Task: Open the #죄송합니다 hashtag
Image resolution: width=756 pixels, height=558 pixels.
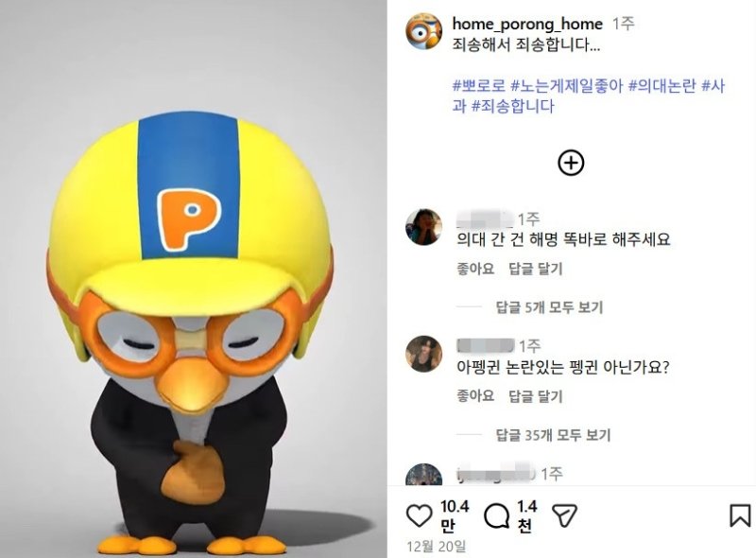Action: click(512, 106)
